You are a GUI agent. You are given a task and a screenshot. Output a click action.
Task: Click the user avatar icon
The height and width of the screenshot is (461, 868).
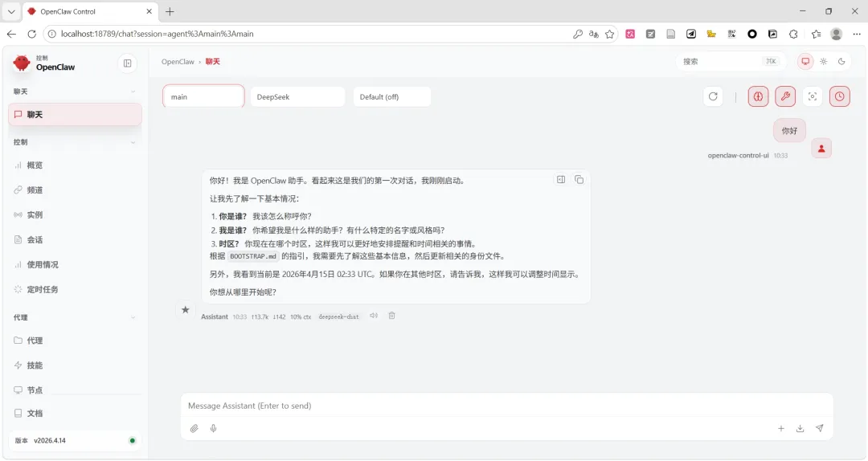pyautogui.click(x=821, y=149)
